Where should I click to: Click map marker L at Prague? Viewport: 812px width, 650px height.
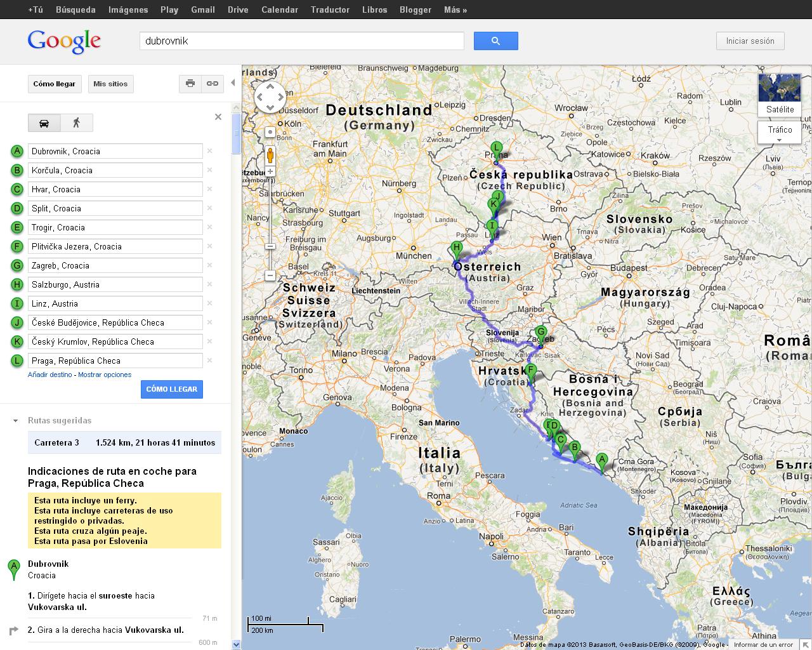497,150
